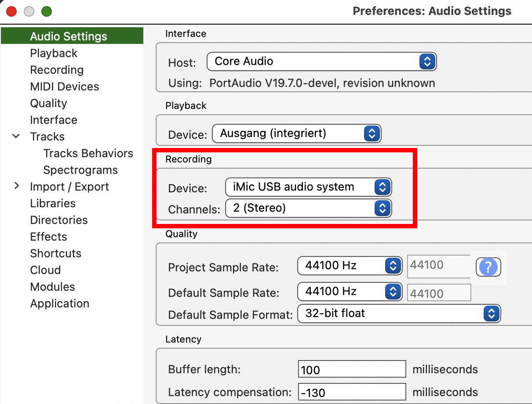The height and width of the screenshot is (404, 532).
Task: Open the Playback preferences page
Action: 54,53
